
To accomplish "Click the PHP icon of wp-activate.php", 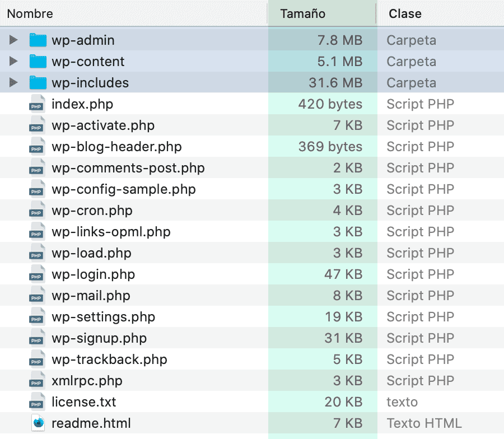I will [x=36, y=125].
